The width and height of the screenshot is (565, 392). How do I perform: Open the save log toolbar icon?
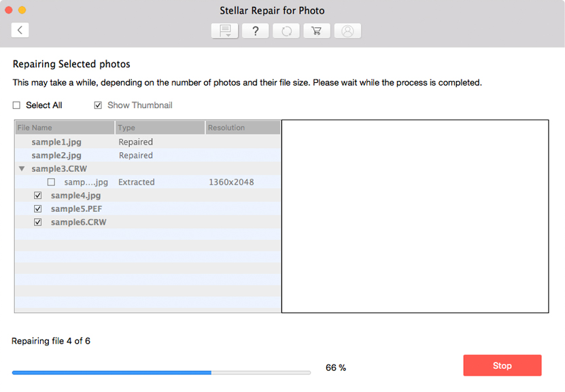[x=224, y=31]
